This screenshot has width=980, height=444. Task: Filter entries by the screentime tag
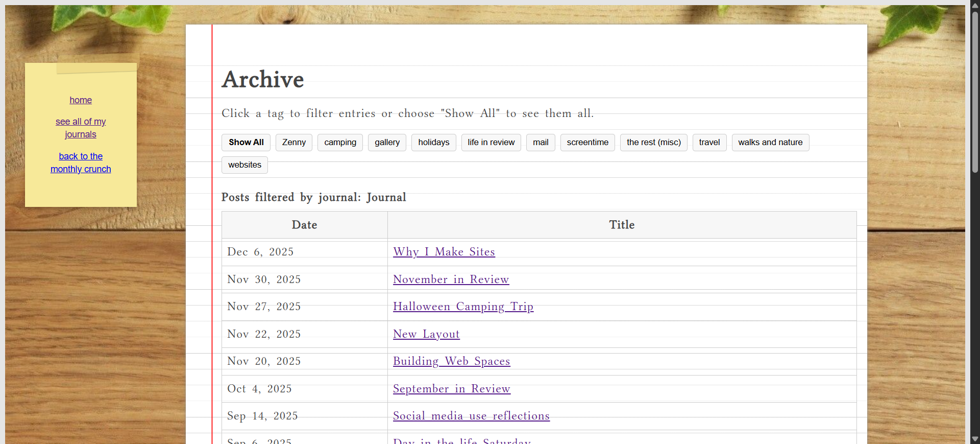[x=587, y=143]
